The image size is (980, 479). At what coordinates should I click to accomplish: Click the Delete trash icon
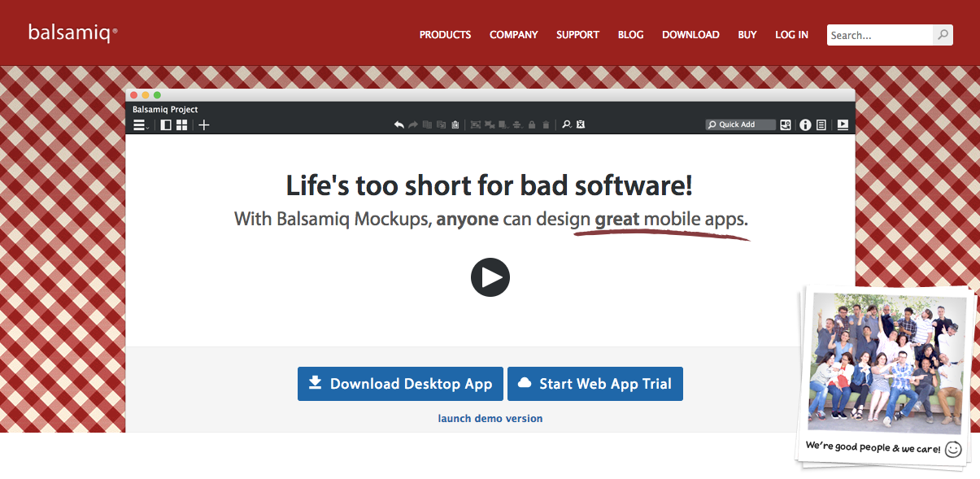pos(546,124)
